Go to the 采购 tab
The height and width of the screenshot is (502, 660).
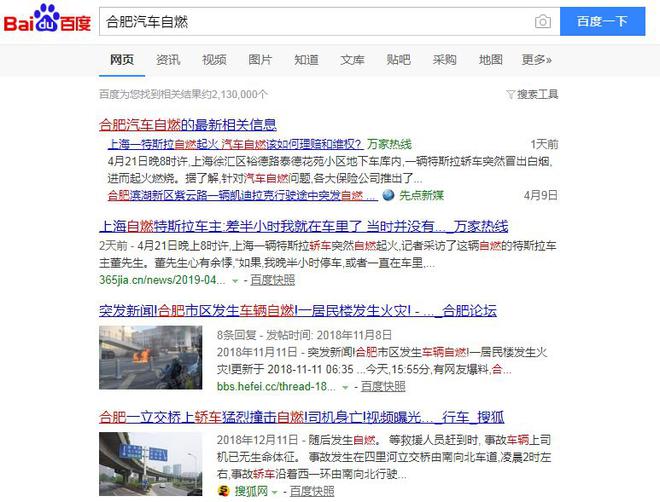tap(444, 60)
